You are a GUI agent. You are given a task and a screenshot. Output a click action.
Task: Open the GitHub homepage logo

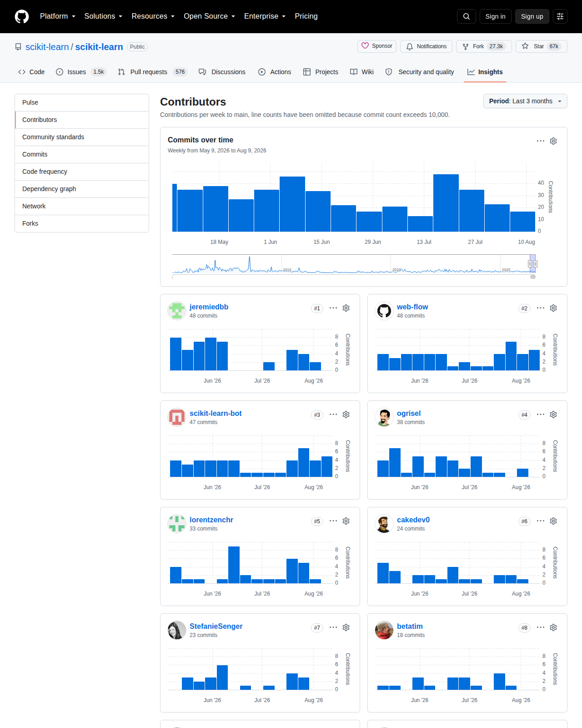[x=22, y=16]
